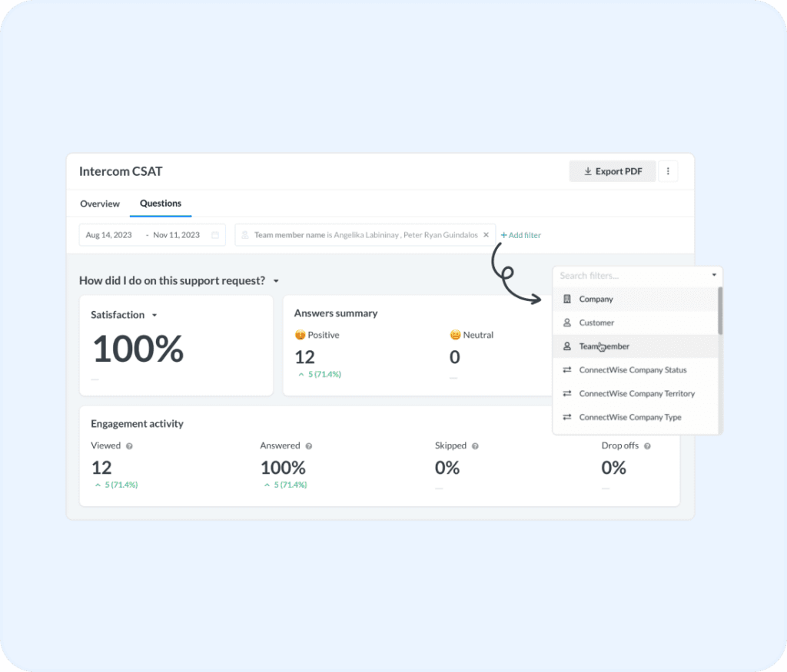Click the Team member person icon
Screen dimensions: 787x672
coord(568,346)
